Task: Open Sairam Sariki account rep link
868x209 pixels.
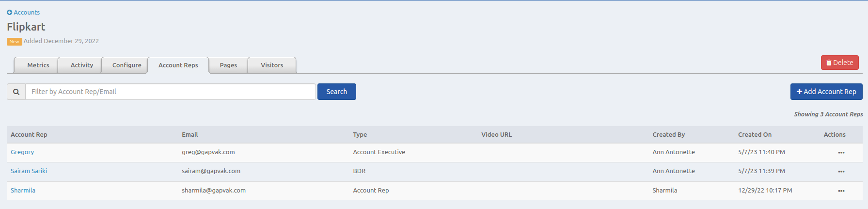Action: pyautogui.click(x=29, y=171)
